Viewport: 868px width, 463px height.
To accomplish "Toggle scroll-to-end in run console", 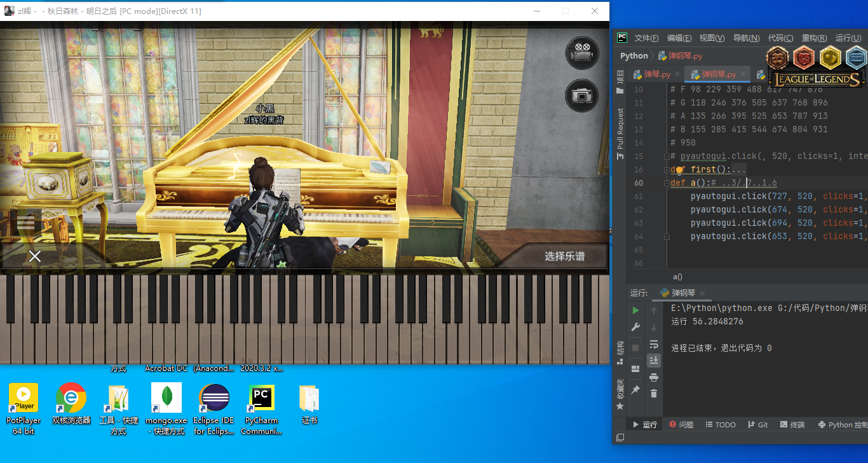I will (x=654, y=361).
